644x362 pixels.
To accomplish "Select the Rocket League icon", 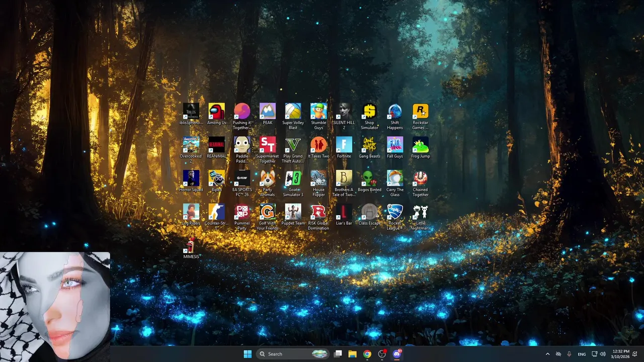I will [x=395, y=217].
